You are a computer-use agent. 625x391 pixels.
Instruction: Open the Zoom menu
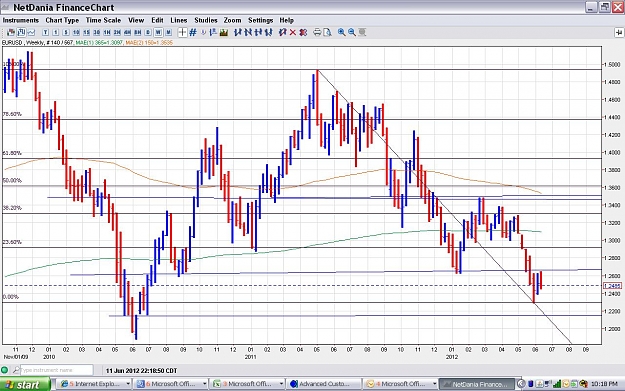pos(232,20)
